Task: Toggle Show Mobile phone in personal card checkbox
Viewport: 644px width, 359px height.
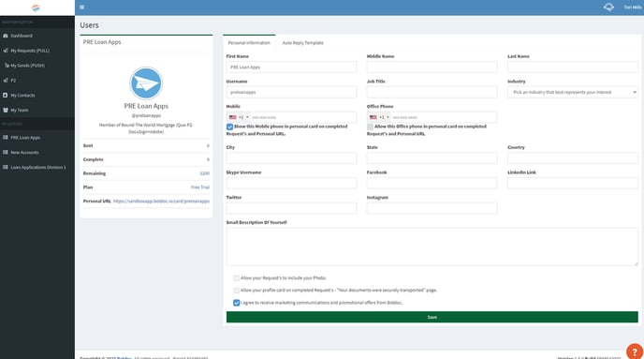Action: point(229,127)
